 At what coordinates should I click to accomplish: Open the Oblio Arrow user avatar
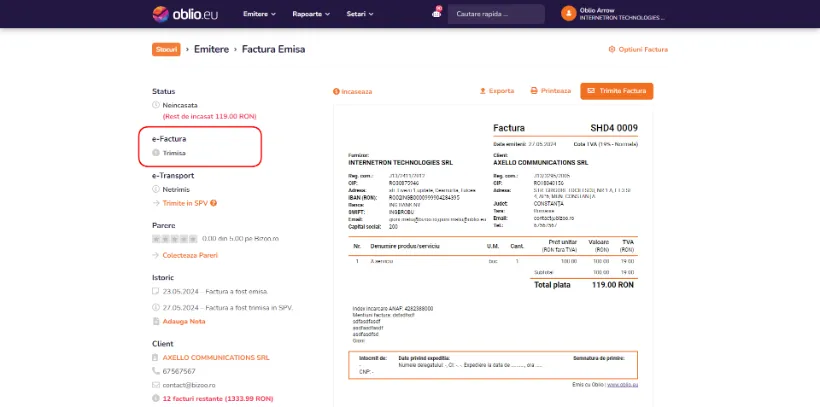(568, 14)
